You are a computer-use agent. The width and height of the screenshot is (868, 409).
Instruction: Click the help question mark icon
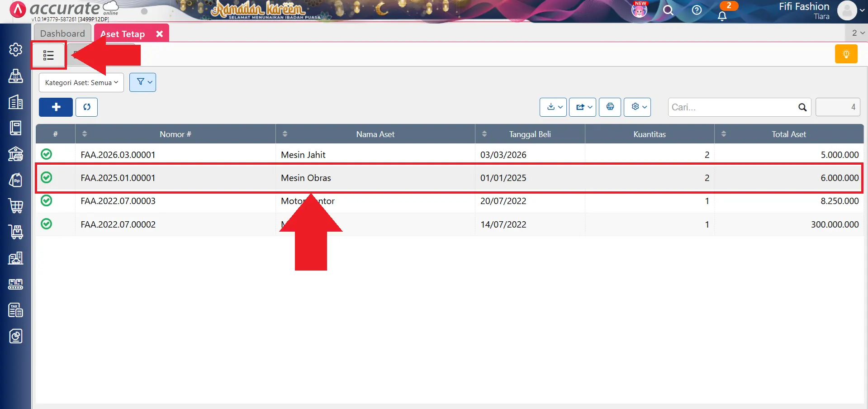click(x=697, y=10)
